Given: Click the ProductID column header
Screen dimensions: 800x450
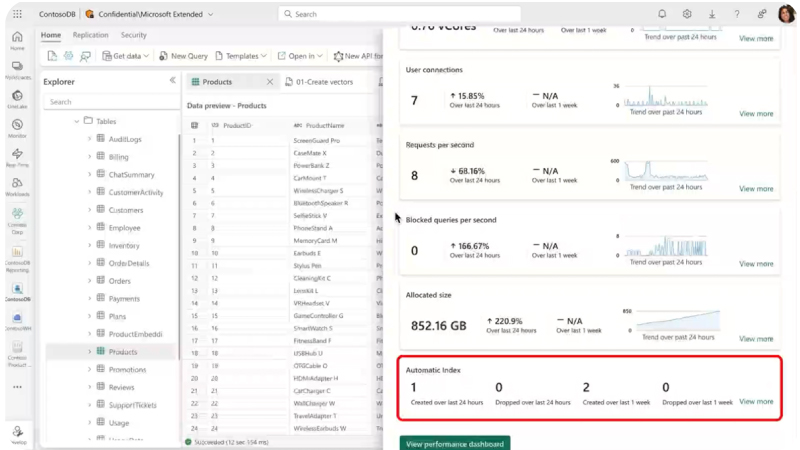Looking at the screenshot, I should 237,125.
